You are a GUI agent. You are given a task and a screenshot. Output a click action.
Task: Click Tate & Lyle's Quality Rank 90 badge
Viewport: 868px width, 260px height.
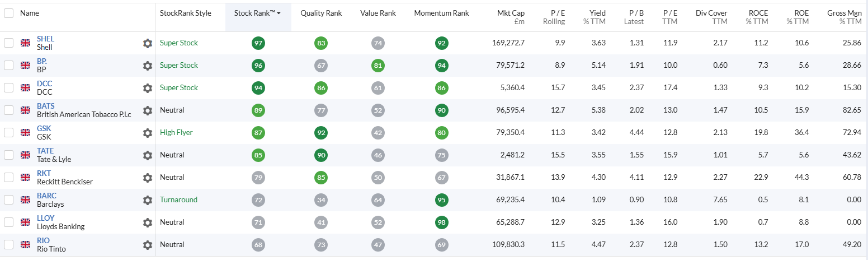321,155
